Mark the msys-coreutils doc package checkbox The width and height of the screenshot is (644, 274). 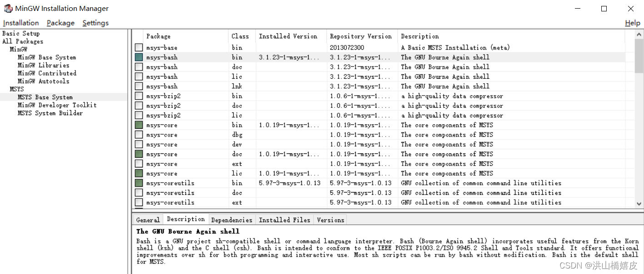tap(139, 193)
